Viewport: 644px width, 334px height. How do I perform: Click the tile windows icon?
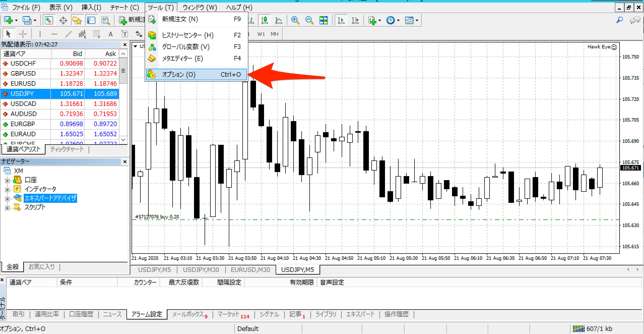click(x=323, y=20)
